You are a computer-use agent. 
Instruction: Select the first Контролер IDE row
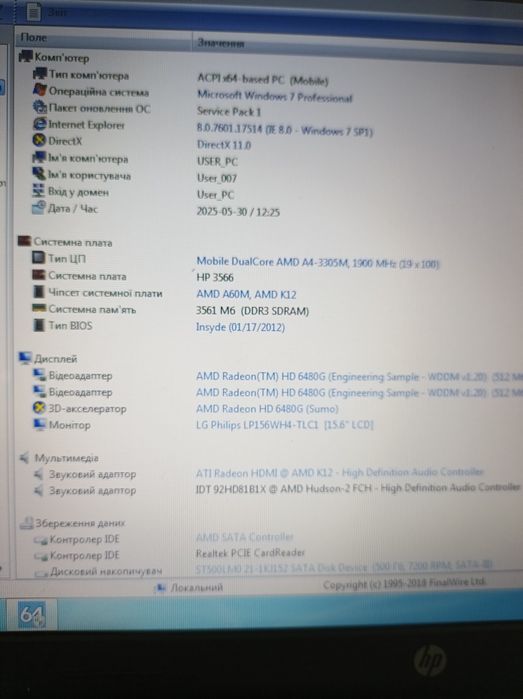tap(84, 539)
